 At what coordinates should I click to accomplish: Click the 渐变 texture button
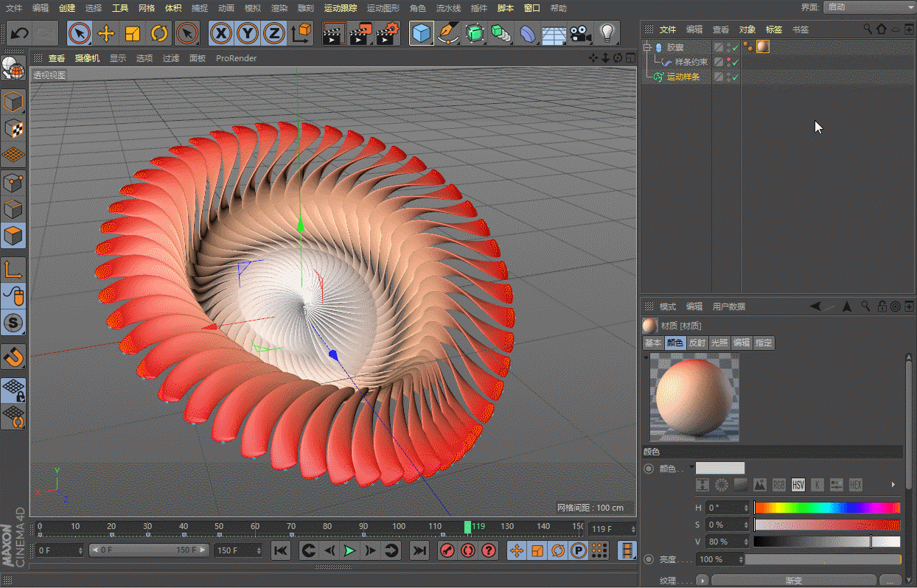pos(793,581)
